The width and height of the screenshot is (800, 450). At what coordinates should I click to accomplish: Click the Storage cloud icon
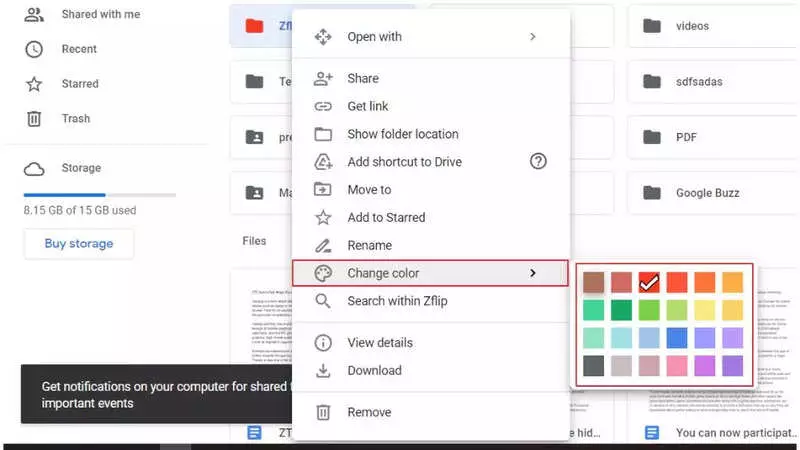pos(34,168)
